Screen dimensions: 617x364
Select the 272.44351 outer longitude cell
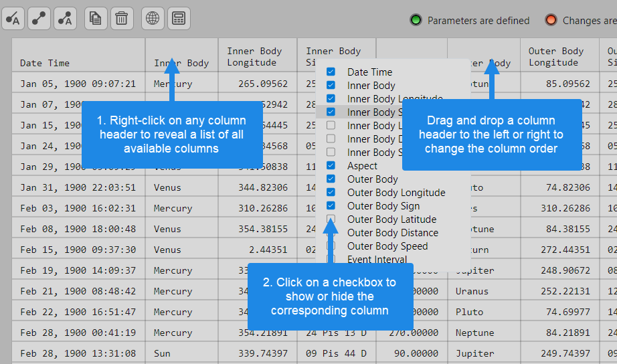point(559,248)
